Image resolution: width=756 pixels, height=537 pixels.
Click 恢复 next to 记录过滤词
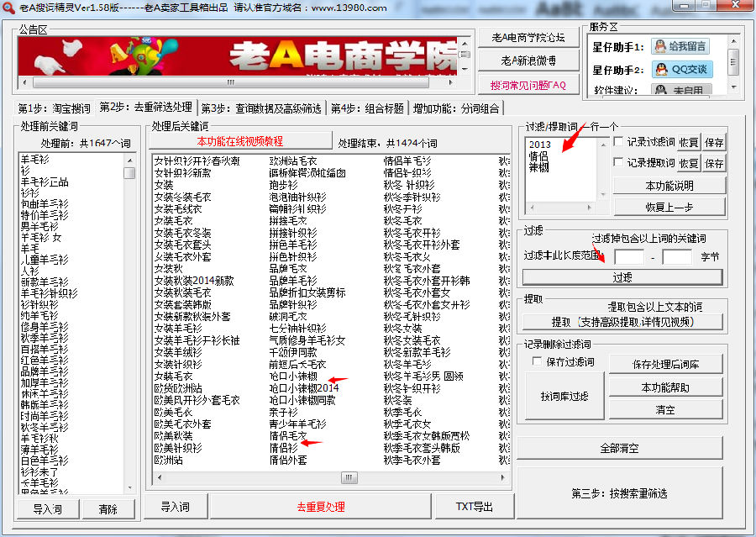point(689,142)
